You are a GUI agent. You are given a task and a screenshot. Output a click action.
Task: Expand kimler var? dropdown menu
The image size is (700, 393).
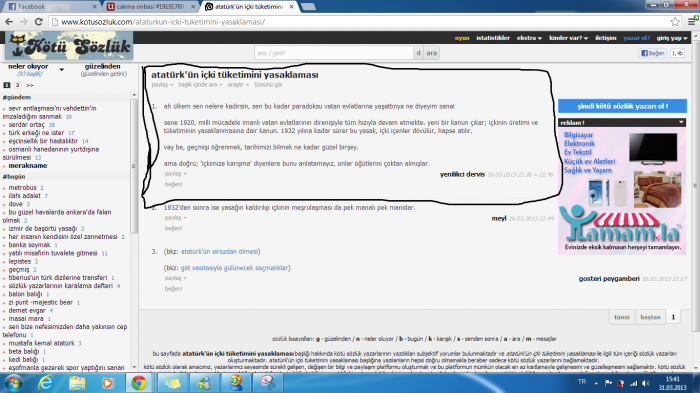(568, 38)
